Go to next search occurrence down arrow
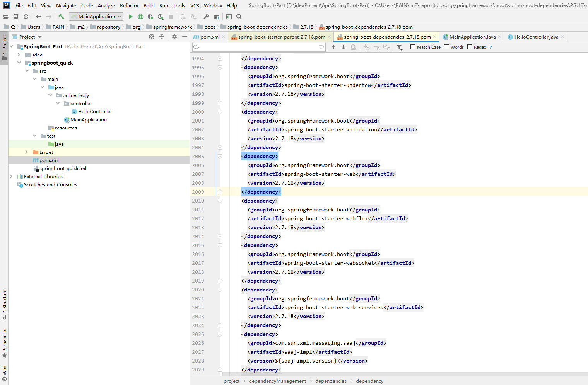This screenshot has height=385, width=588. 344,47
